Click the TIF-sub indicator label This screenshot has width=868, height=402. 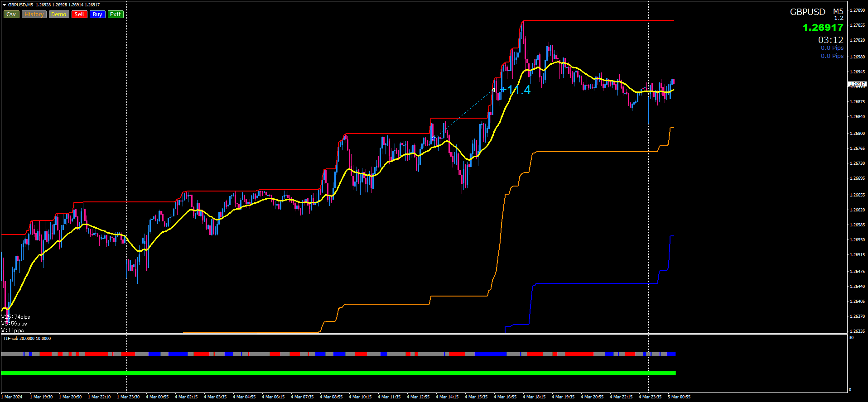click(x=27, y=339)
